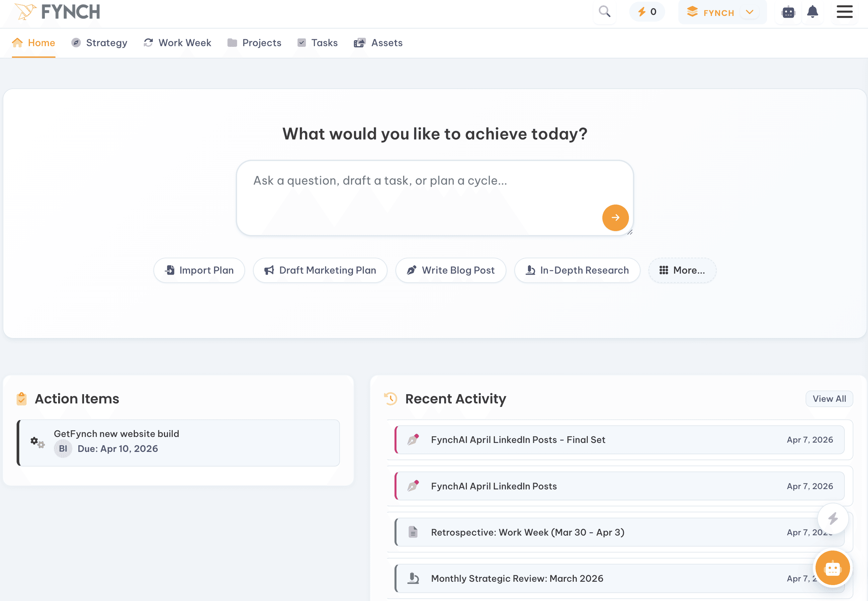Click the robot assistant icon in header
The width and height of the screenshot is (868, 601).
[788, 12]
